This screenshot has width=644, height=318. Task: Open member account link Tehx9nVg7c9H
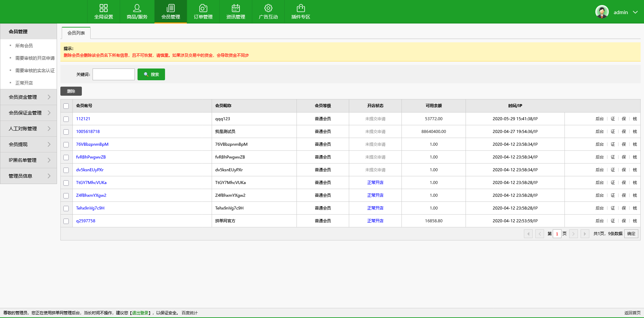point(90,208)
